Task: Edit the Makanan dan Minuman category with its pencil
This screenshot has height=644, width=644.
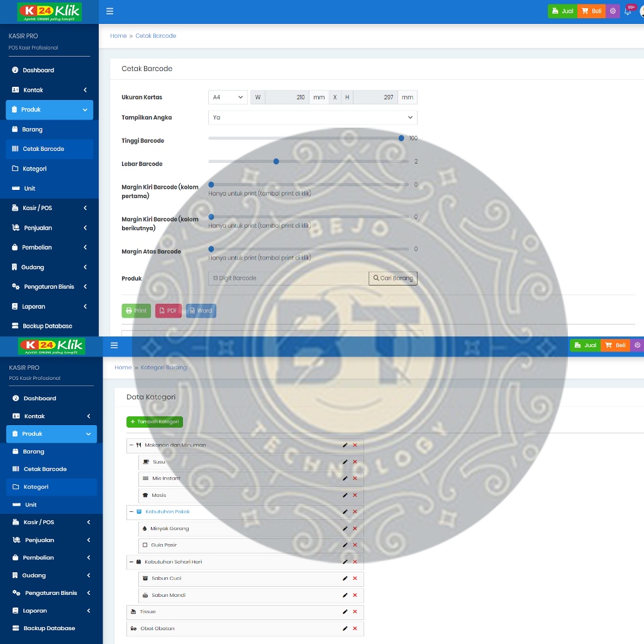Action: (x=345, y=445)
